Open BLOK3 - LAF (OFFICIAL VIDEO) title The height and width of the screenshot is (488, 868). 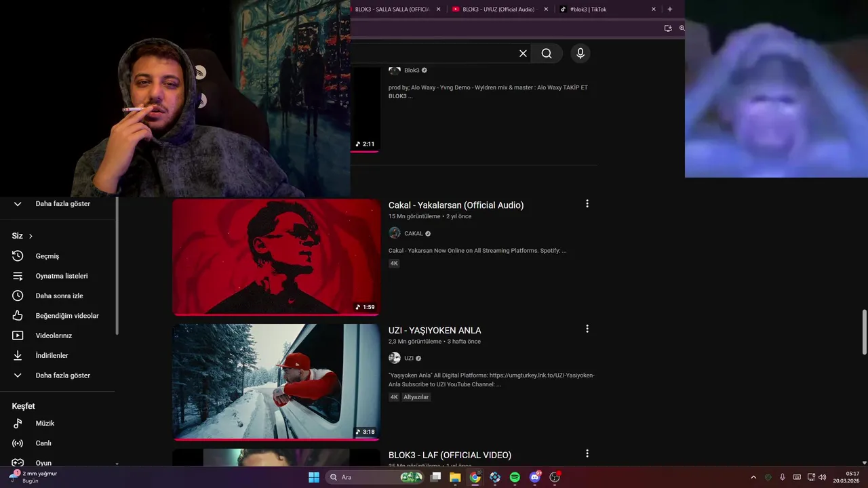pos(450,455)
